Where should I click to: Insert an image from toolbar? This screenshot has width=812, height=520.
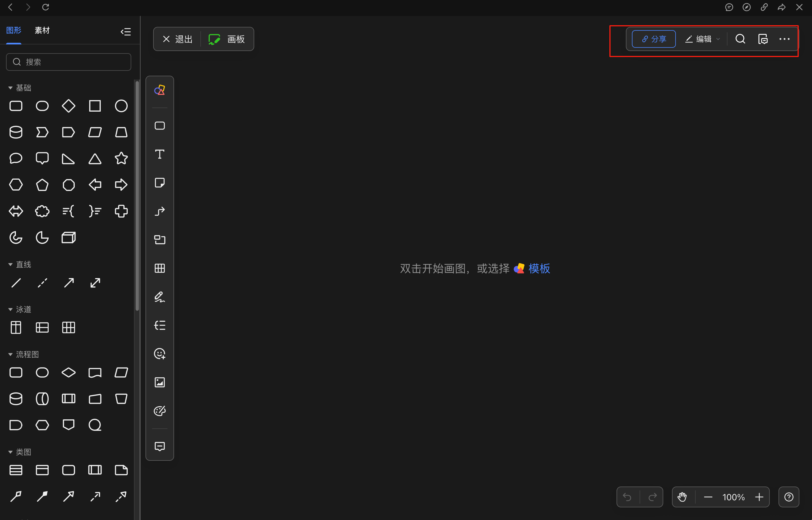[x=159, y=382]
